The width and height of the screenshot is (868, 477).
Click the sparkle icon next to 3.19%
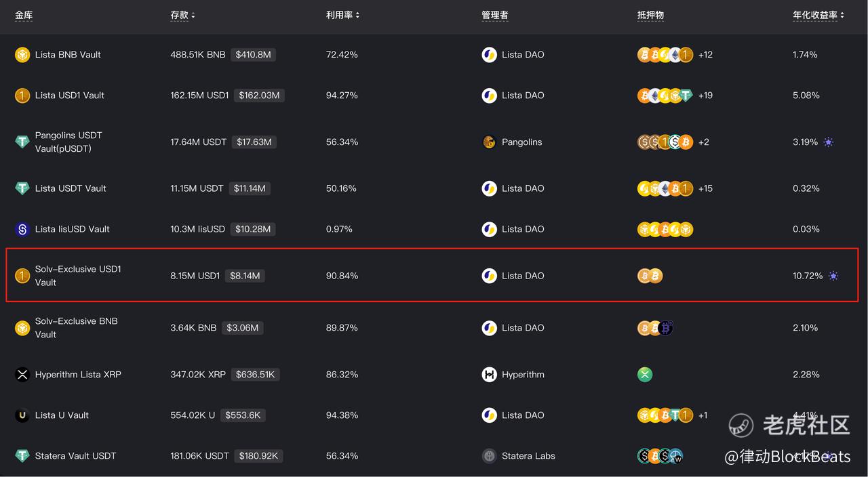pyautogui.click(x=828, y=142)
